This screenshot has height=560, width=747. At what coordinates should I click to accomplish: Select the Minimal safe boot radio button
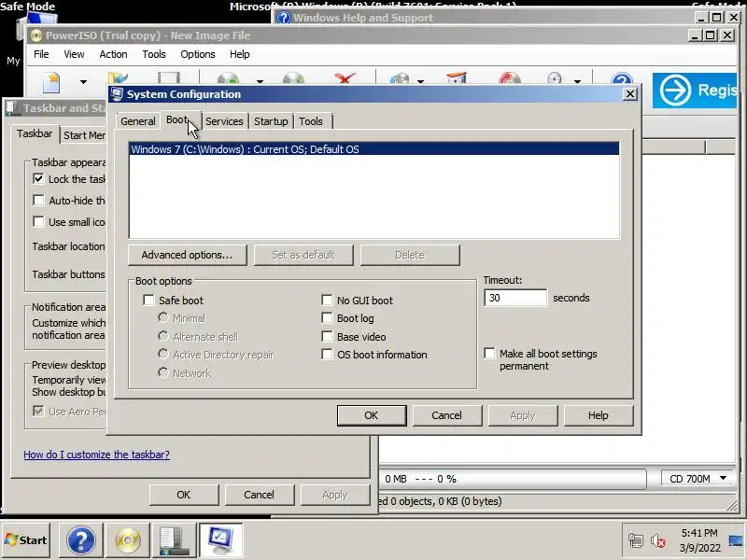click(162, 317)
